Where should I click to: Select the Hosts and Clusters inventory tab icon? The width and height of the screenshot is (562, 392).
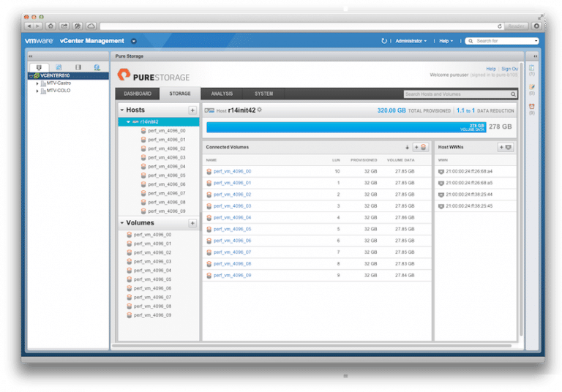pos(39,67)
